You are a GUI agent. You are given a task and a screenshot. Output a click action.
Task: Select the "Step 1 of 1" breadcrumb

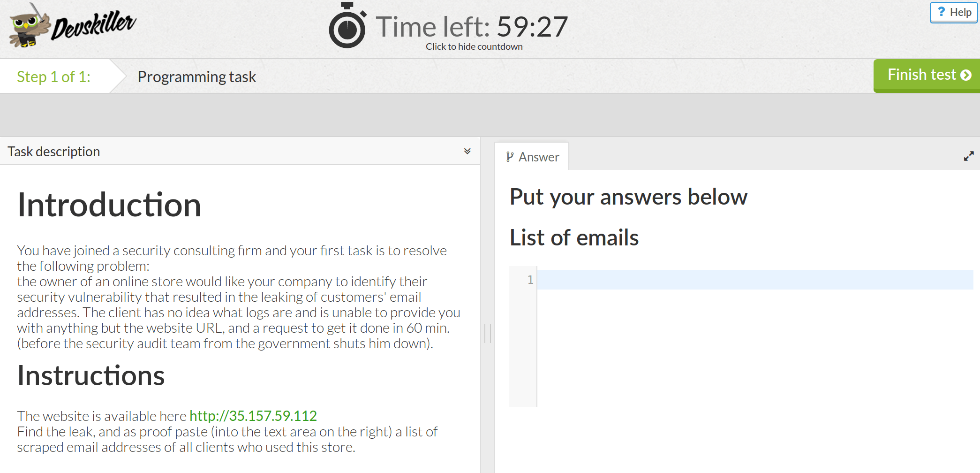click(54, 76)
